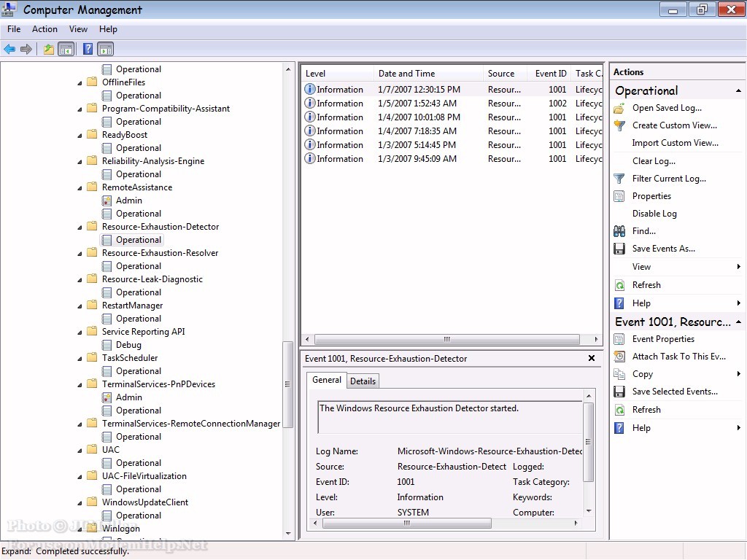Screen dimensions: 747x560
Task: Click the blue Help toolbar icon
Action: tap(88, 49)
